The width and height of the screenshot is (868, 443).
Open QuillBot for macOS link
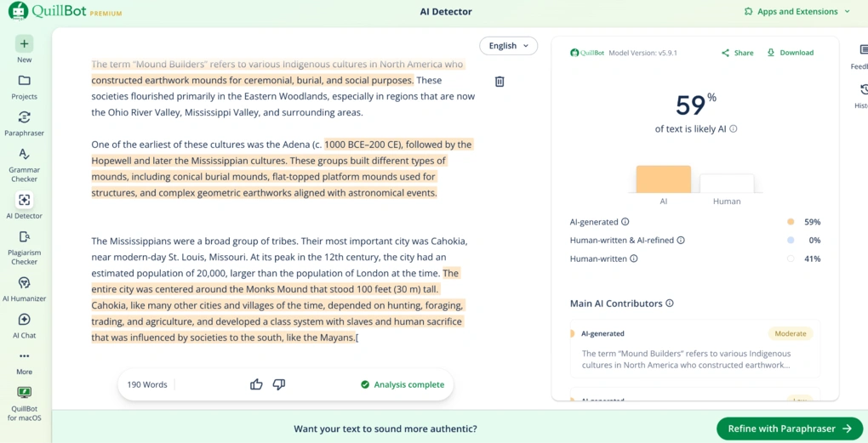point(24,404)
